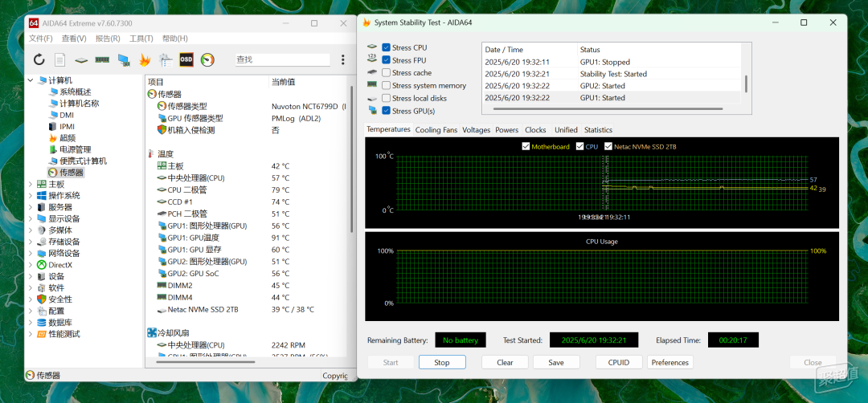
Task: Open the Statistics tab
Action: tap(598, 130)
